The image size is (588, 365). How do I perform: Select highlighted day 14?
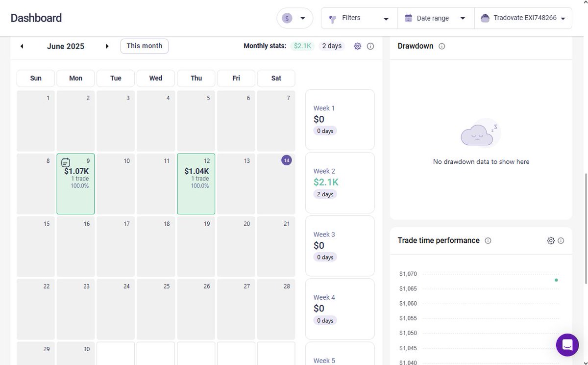click(x=287, y=160)
